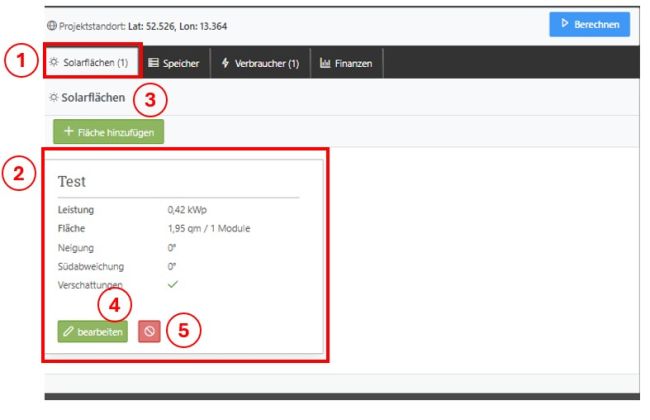Add a new area with Fläche hinzufügen

point(109,132)
